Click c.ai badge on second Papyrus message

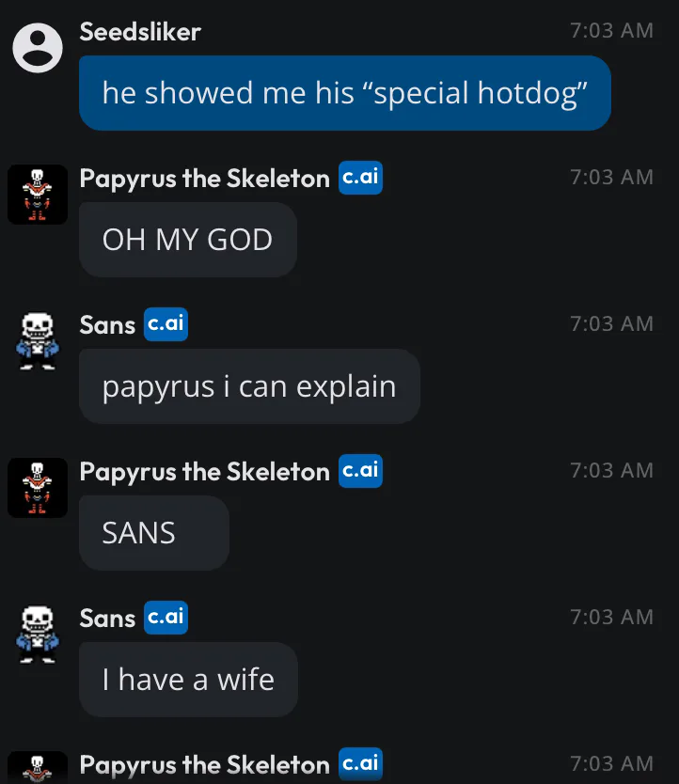point(360,471)
